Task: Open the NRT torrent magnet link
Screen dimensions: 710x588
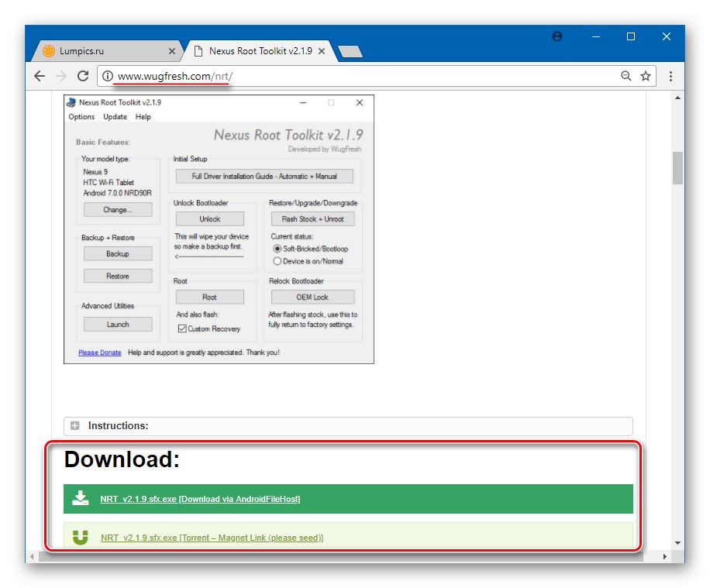Action: 212,538
